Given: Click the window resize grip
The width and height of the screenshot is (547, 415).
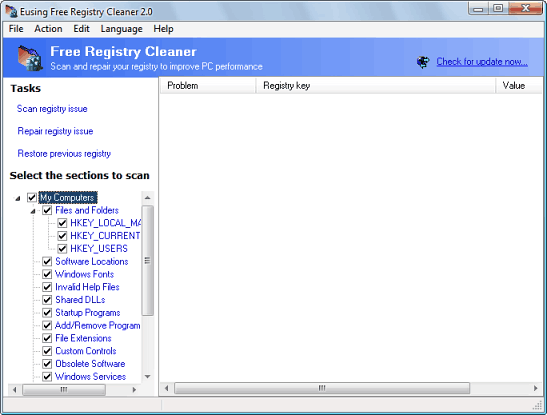Looking at the screenshot, I should pyautogui.click(x=538, y=405).
